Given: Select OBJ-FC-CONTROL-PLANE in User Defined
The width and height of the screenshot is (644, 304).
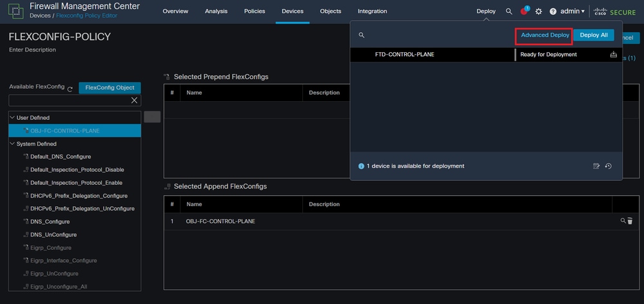Looking at the screenshot, I should 75,131.
